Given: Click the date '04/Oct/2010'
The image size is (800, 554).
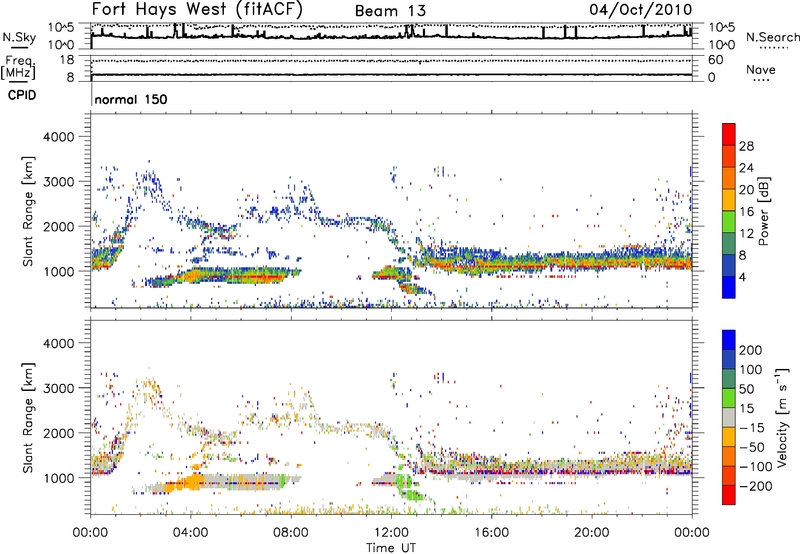Looking at the screenshot, I should 641,9.
